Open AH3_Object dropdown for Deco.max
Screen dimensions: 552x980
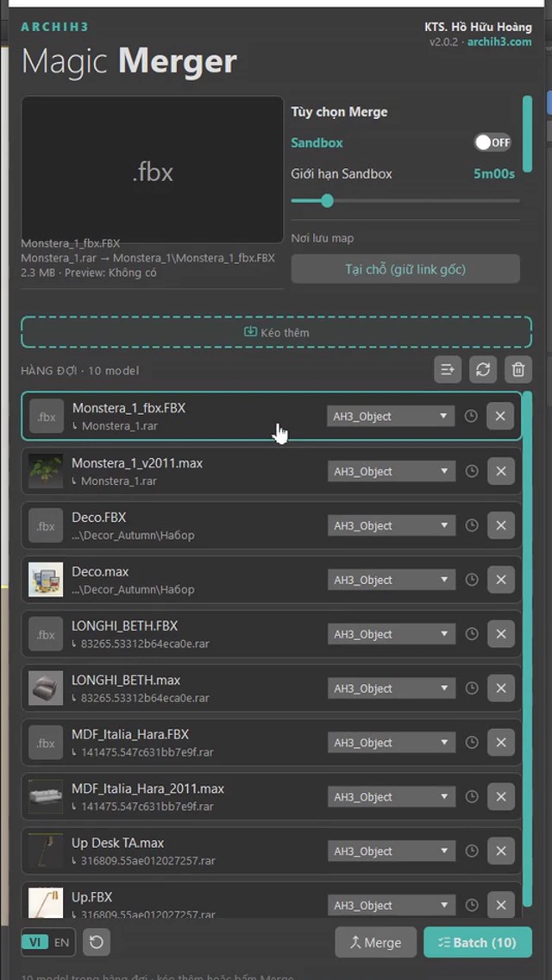pos(392,580)
